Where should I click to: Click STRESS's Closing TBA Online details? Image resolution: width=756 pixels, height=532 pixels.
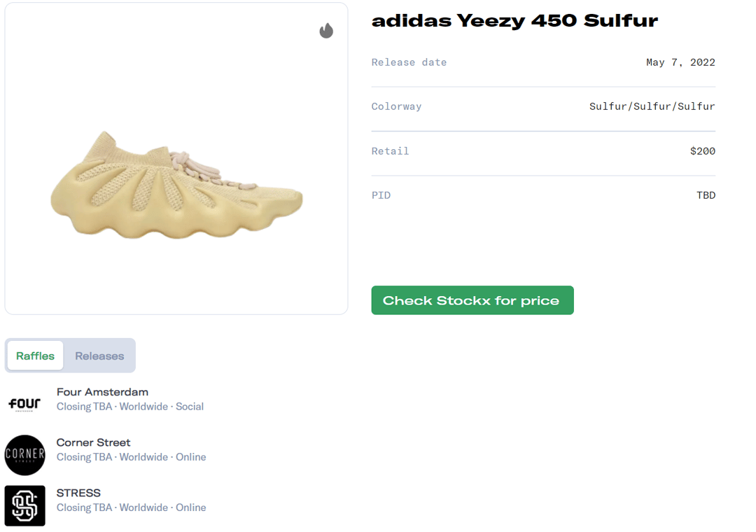[x=131, y=507]
